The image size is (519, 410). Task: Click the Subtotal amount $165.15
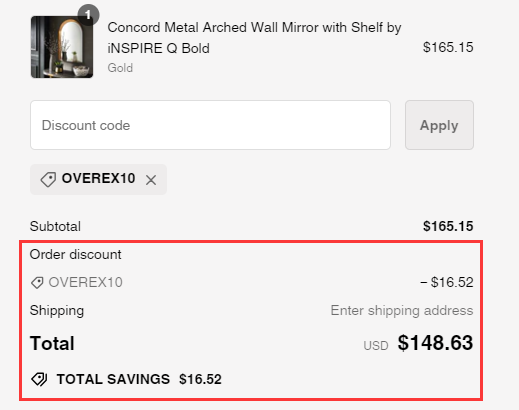coord(448,226)
